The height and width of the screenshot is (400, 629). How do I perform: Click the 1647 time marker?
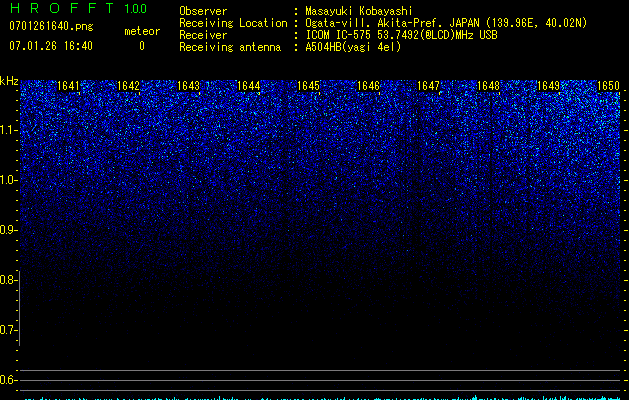click(428, 86)
